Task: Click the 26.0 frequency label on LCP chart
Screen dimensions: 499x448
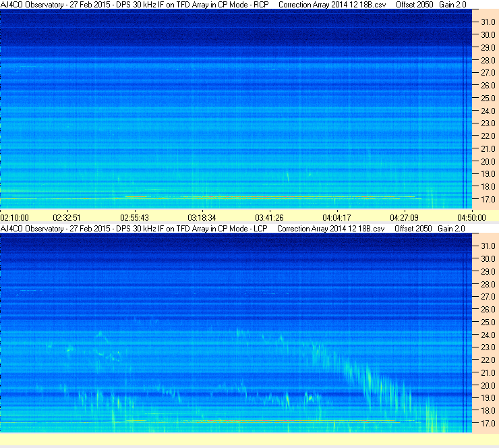Action: point(488,309)
